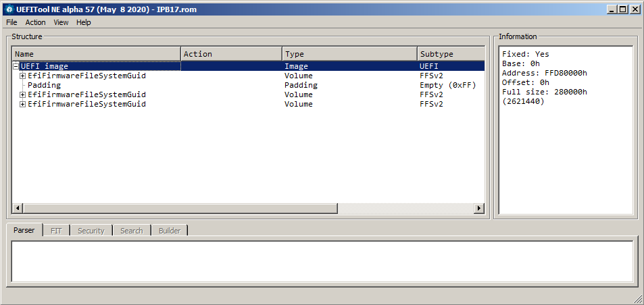
Task: Switch to the FIT tab
Action: pyautogui.click(x=56, y=231)
